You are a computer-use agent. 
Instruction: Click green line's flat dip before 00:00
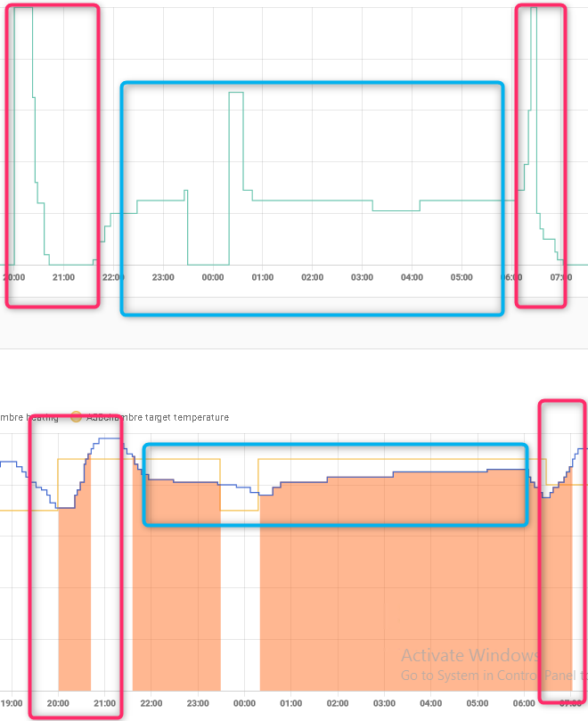point(208,265)
